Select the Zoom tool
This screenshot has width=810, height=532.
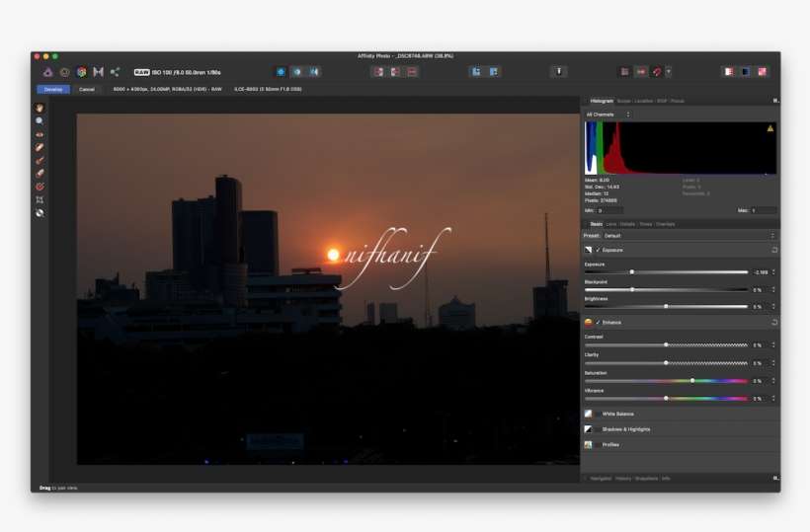point(40,120)
